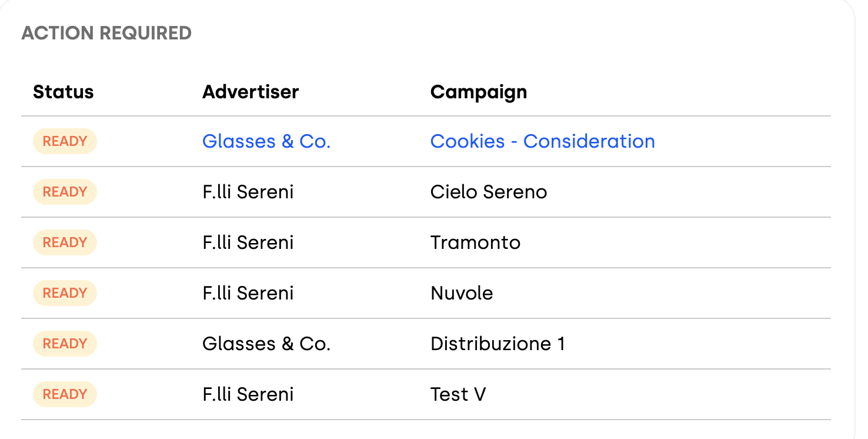Select the Cielo Sereno campaign

[489, 192]
